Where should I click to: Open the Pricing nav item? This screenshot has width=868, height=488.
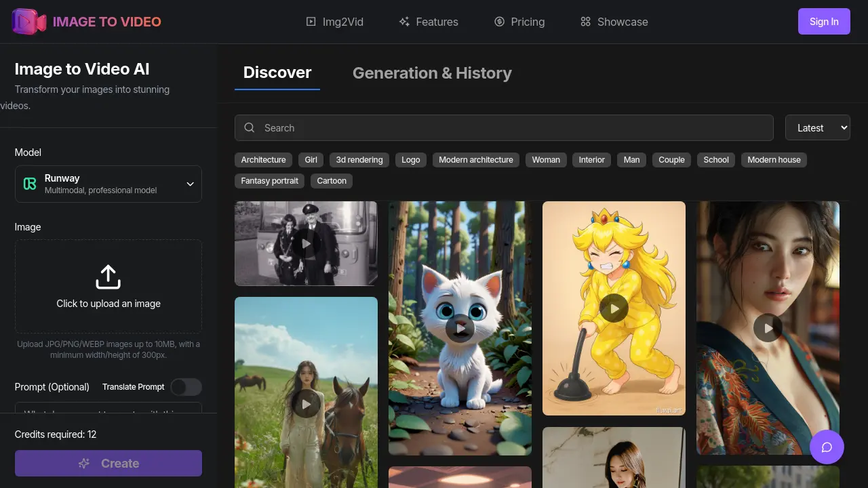coord(519,22)
